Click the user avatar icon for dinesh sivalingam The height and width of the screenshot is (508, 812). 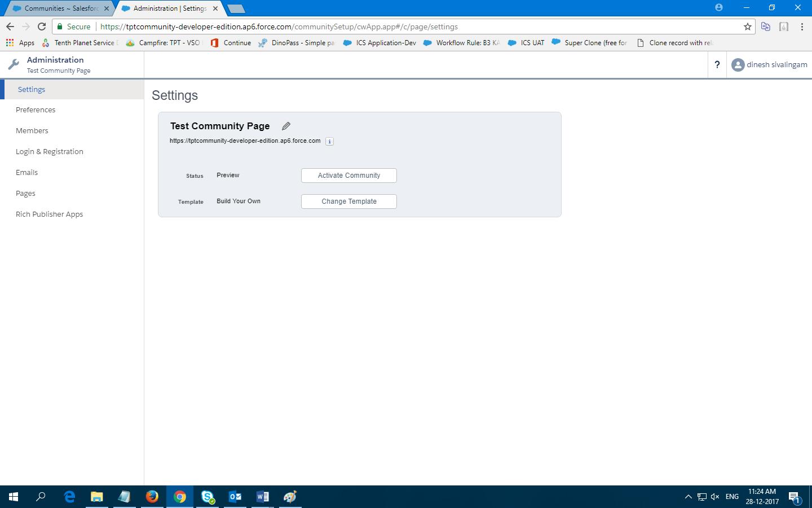pyautogui.click(x=738, y=65)
